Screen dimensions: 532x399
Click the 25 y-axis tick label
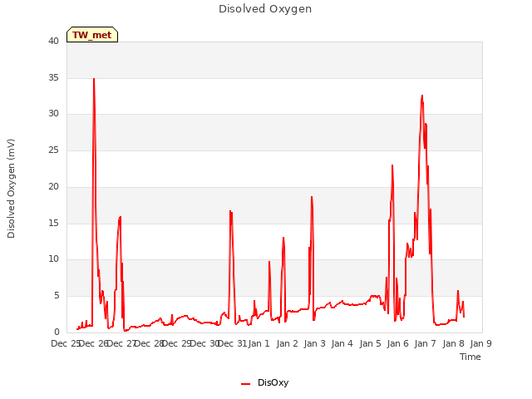point(53,150)
